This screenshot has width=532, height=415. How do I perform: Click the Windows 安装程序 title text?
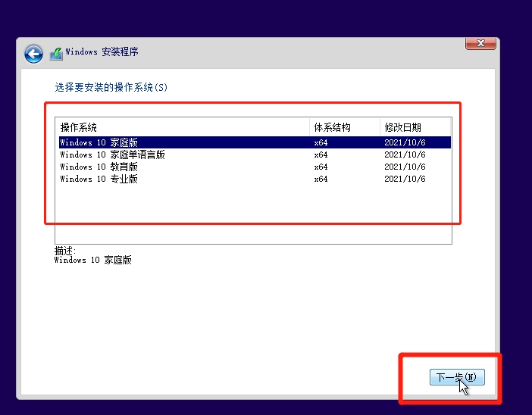[x=102, y=51]
